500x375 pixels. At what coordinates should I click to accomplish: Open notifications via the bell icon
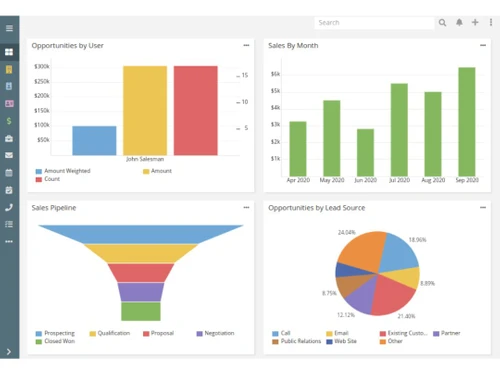[x=459, y=22]
